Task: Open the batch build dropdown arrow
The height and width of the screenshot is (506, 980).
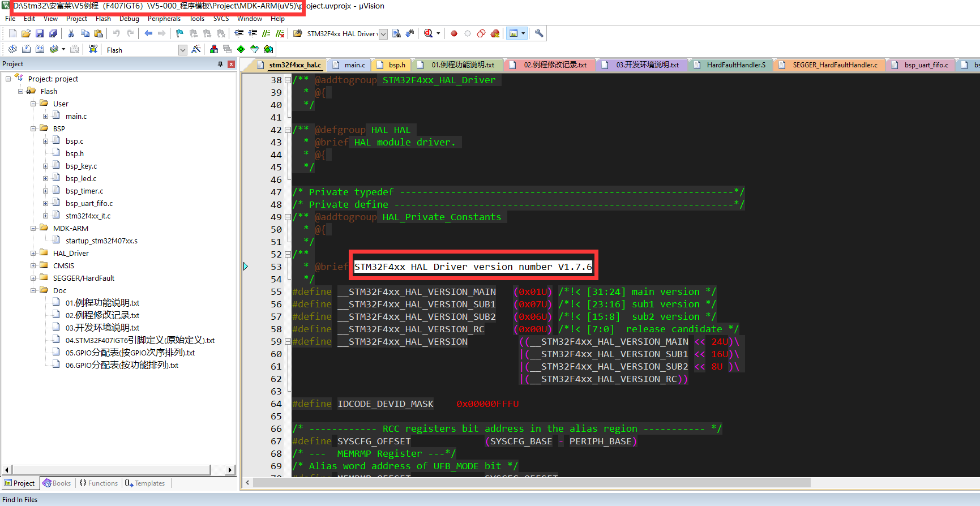Action: [x=63, y=49]
